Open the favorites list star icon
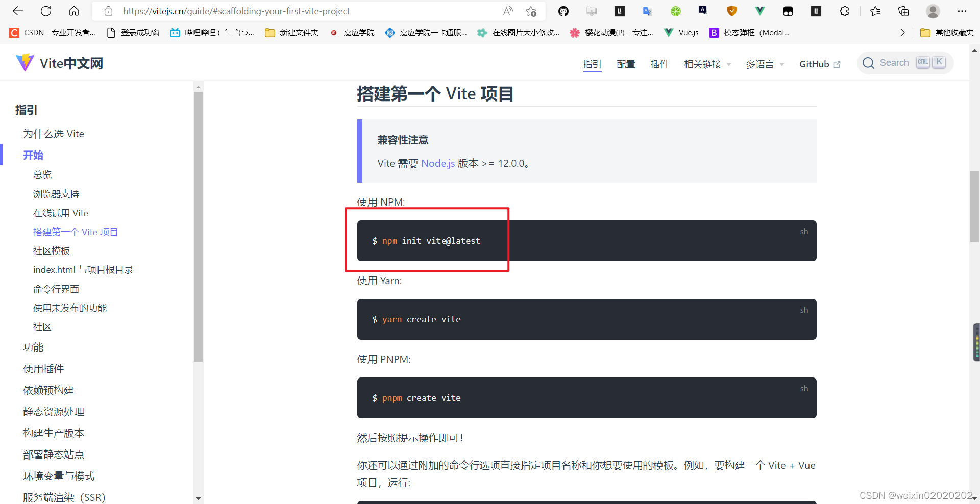 (875, 11)
